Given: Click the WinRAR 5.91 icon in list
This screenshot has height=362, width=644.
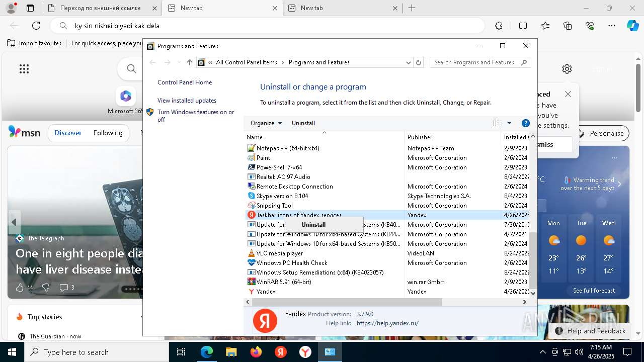Looking at the screenshot, I should click(252, 282).
